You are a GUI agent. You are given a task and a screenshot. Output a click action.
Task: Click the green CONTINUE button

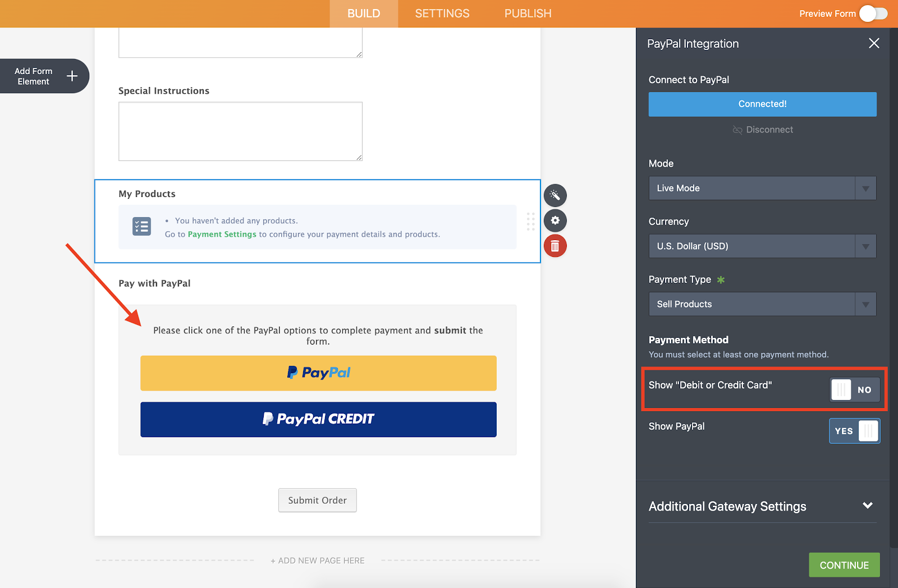pos(844,565)
